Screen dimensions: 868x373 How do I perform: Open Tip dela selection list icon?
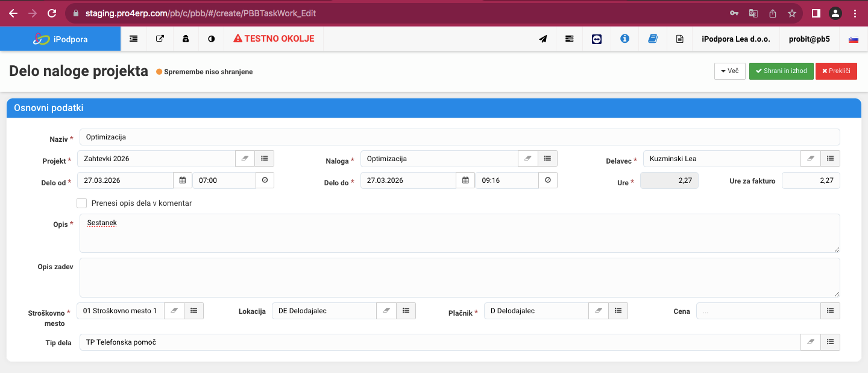[x=830, y=342]
